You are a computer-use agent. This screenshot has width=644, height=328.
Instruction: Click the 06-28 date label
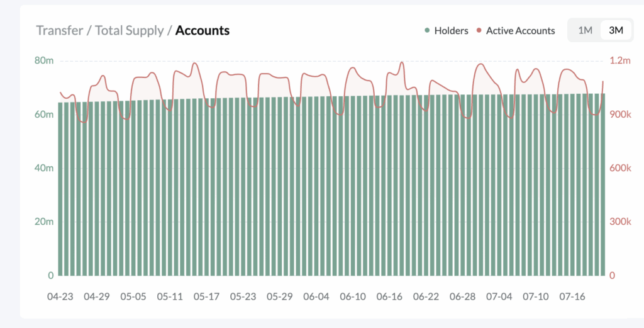tap(462, 297)
